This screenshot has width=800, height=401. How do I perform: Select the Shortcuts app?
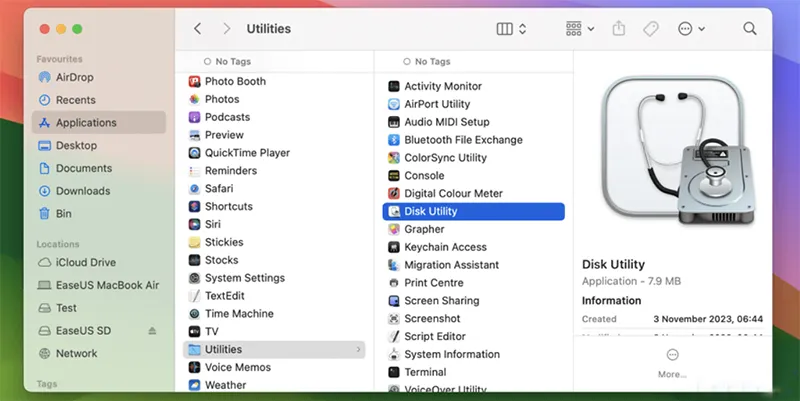tap(274, 206)
